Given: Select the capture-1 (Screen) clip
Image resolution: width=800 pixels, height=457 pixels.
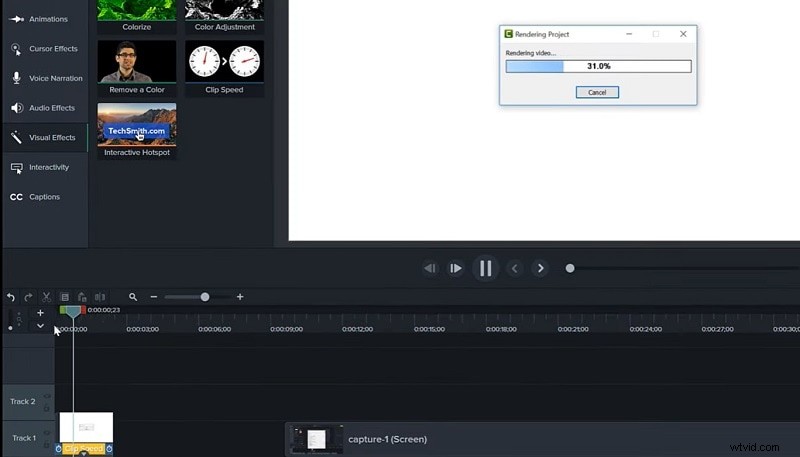Looking at the screenshot, I should [x=542, y=439].
